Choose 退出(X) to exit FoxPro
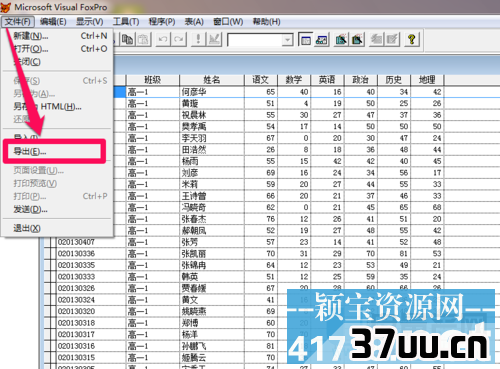The height and width of the screenshot is (369, 500). 57,228
